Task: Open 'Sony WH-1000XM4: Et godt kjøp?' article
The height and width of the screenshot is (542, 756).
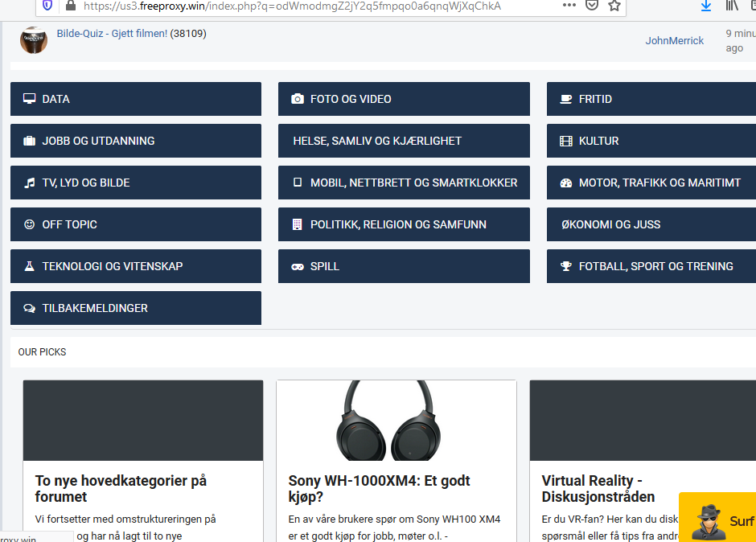Action: coord(379,488)
